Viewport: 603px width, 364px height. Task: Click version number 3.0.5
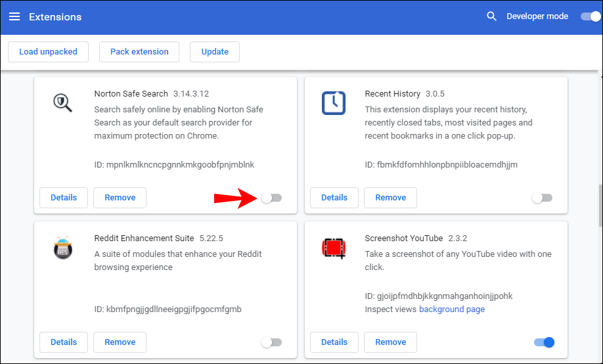tap(435, 94)
